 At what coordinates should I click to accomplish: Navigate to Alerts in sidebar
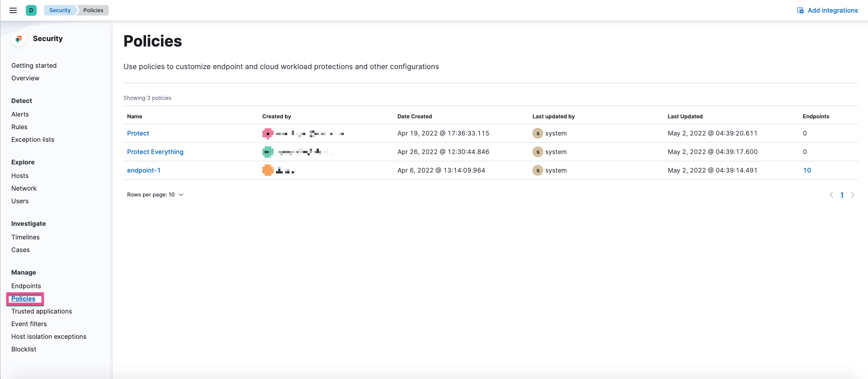pos(20,114)
